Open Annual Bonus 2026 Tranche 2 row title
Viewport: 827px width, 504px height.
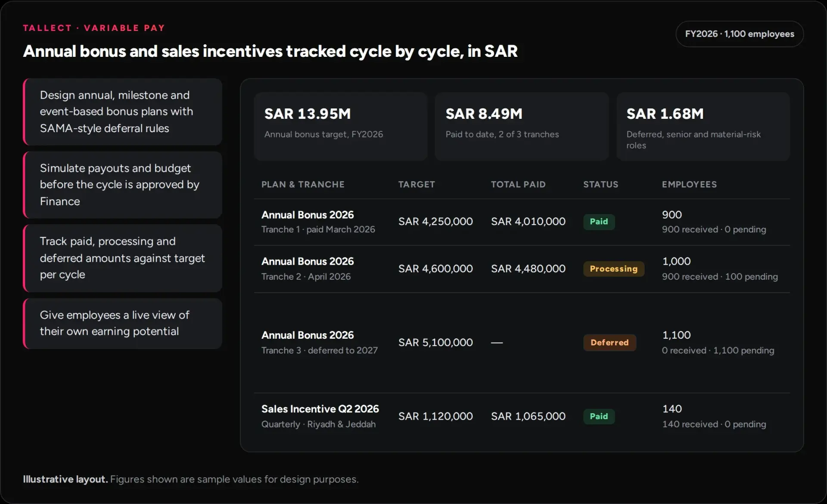[x=308, y=261]
